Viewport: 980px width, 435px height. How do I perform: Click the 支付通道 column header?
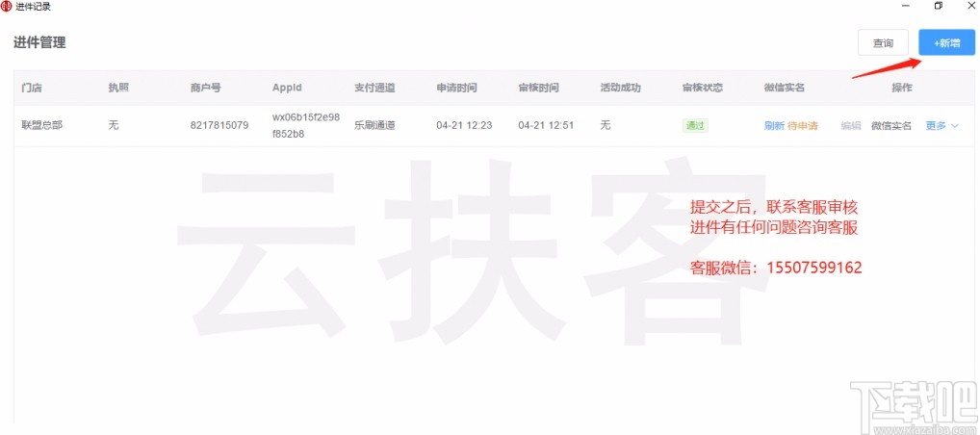(374, 88)
